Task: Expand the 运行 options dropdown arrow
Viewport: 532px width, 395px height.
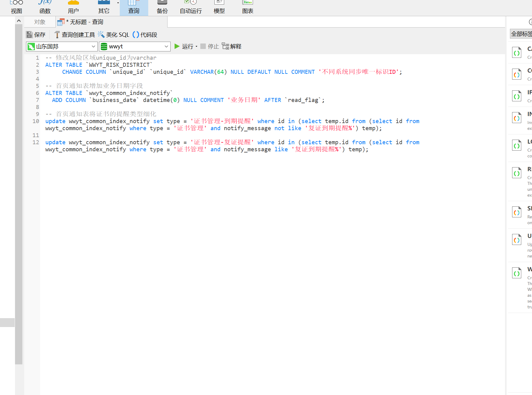Action: point(196,47)
